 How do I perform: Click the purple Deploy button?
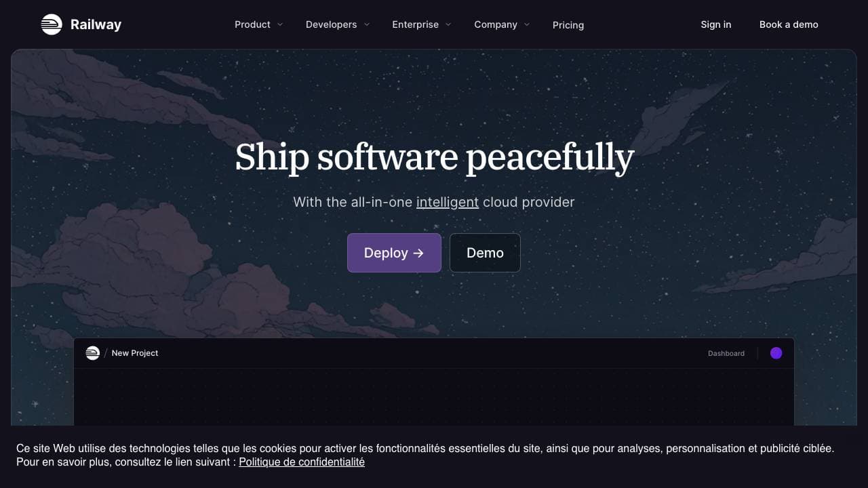coord(394,253)
